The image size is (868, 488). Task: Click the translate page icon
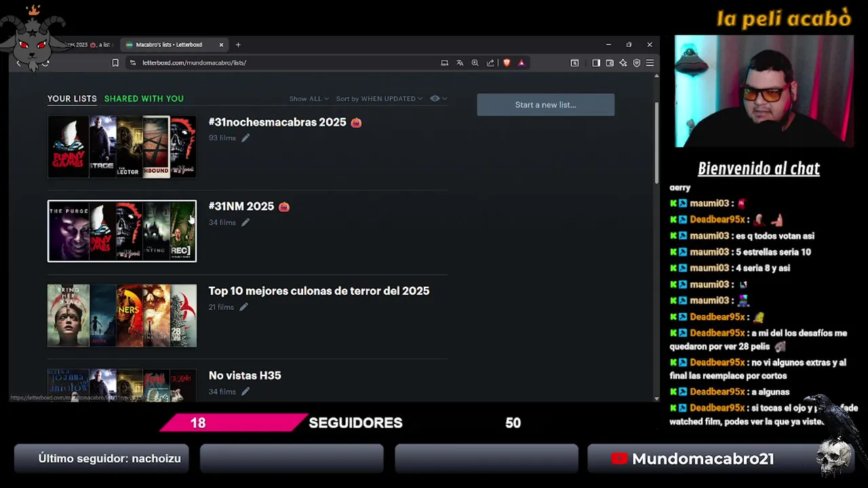tap(460, 62)
